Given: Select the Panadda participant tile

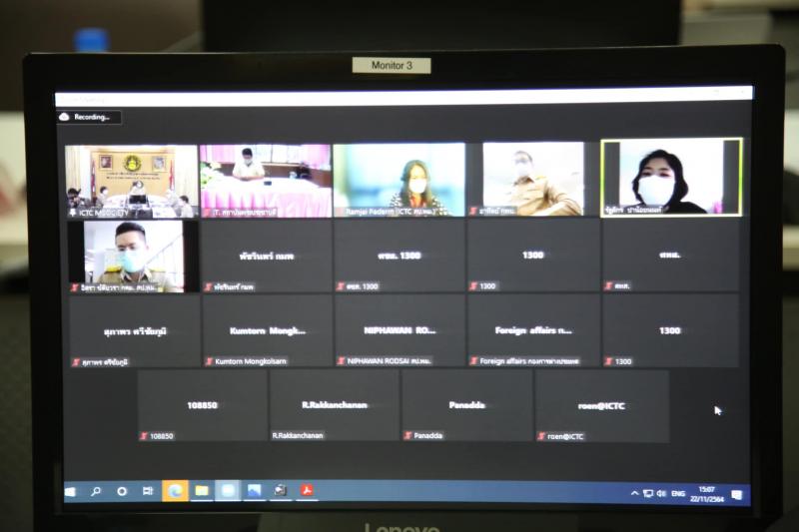Looking at the screenshot, I should point(467,405).
